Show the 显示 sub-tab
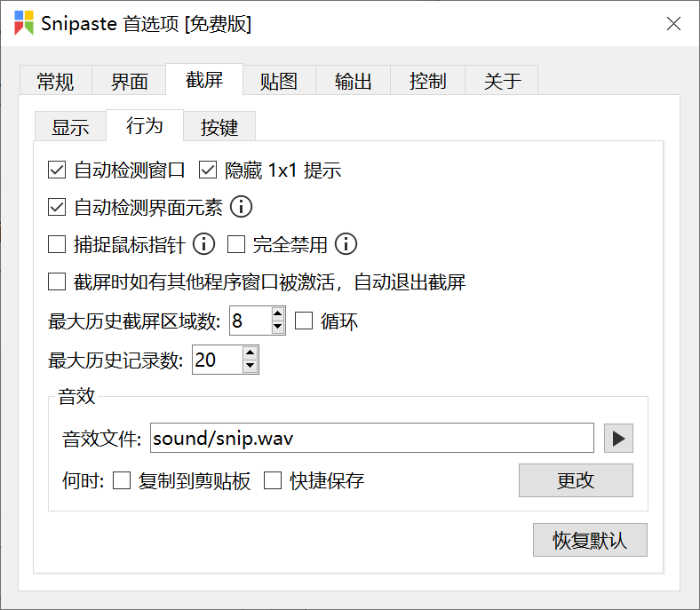 click(x=70, y=127)
